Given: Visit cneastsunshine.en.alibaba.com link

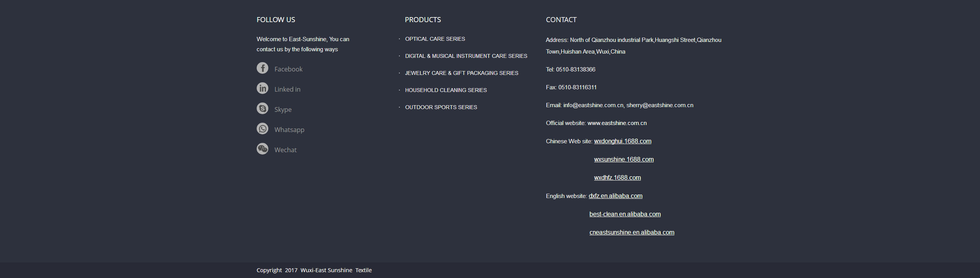Looking at the screenshot, I should click(x=632, y=233).
